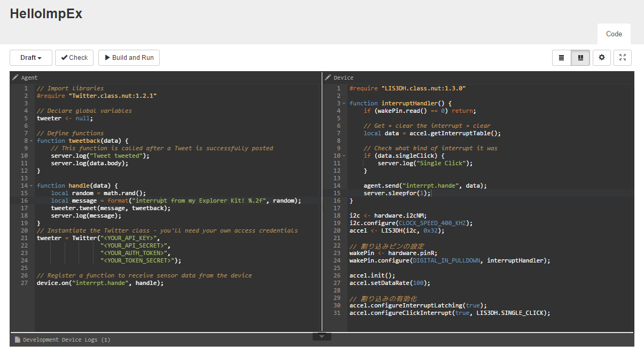Select the split side-by-side layout icon
644x347 pixels.
580,57
